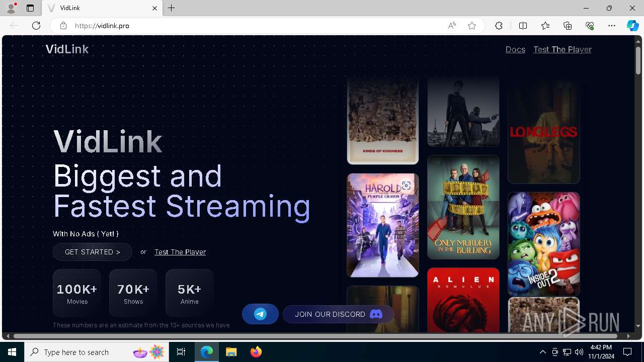Open Read aloud in address bar

coord(452,26)
